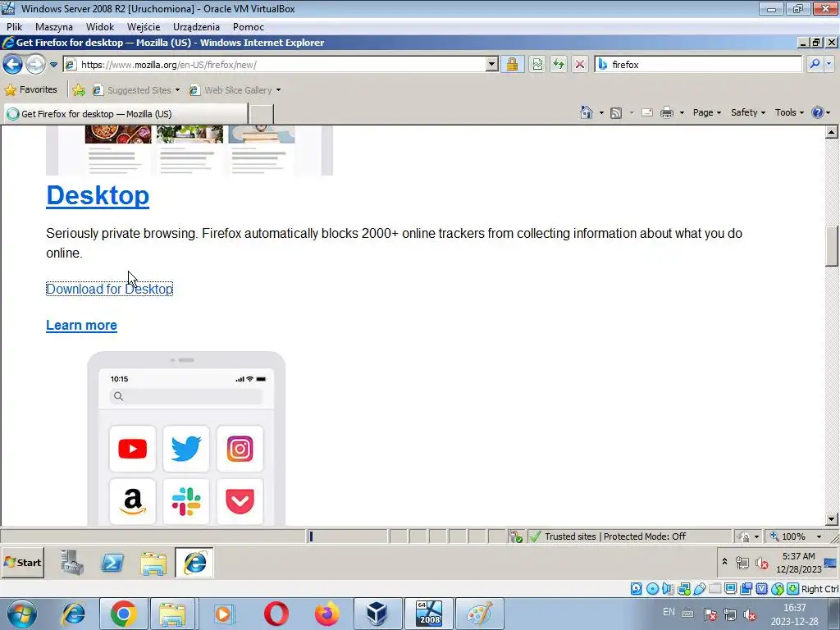This screenshot has width=840, height=630.
Task: Go back with the IE Back arrow
Action: (12, 65)
